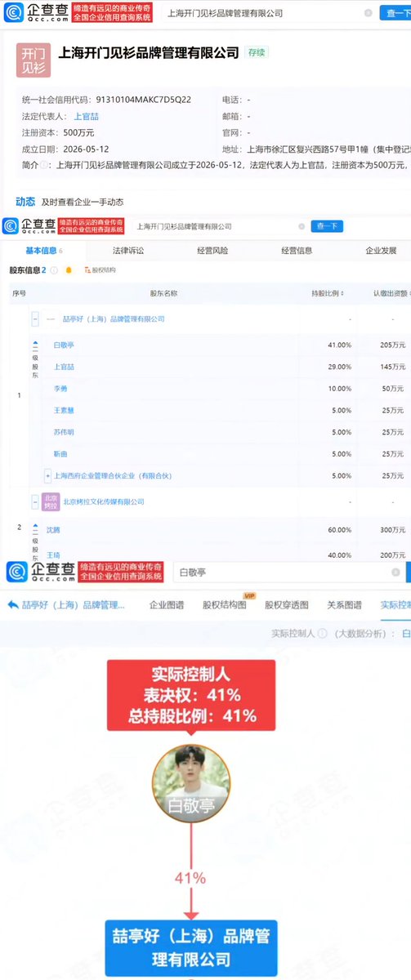Switch to the 关系图谱 tab
This screenshot has width=411, height=980.
[345, 605]
